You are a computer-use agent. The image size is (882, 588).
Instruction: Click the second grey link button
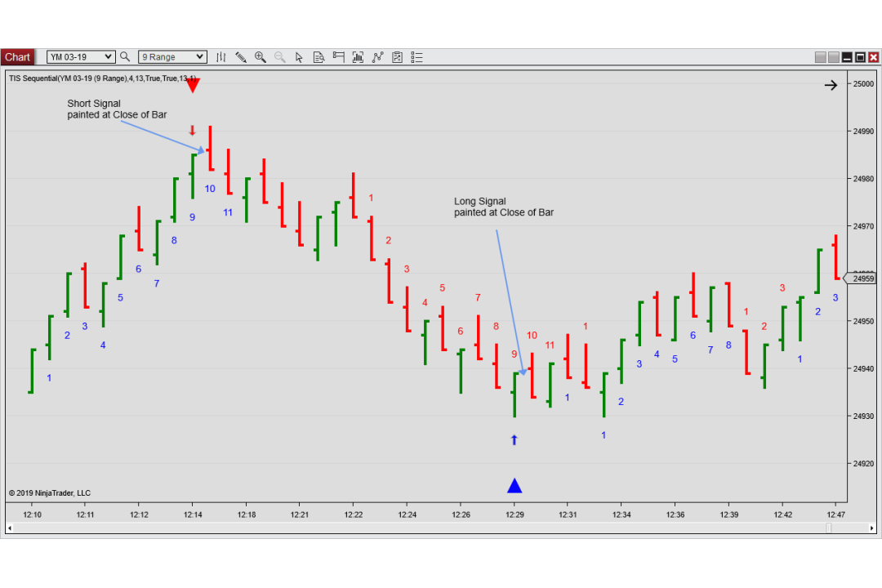click(x=834, y=57)
